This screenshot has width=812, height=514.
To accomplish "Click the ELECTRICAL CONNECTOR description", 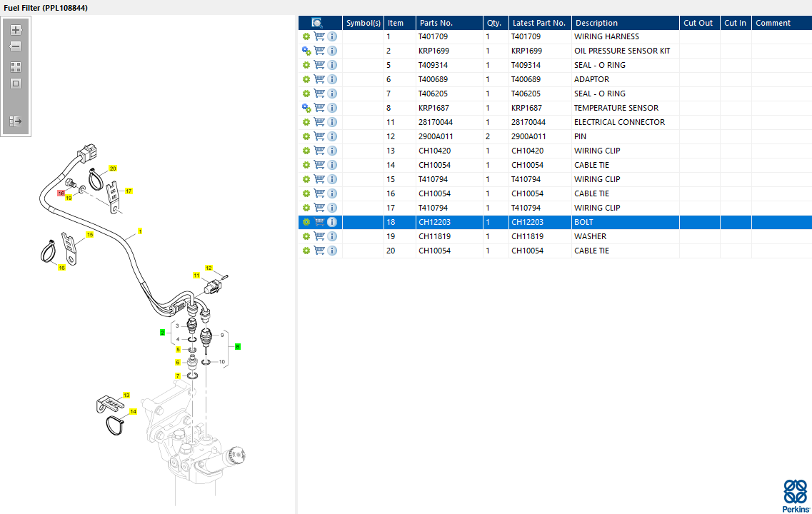I will (619, 122).
